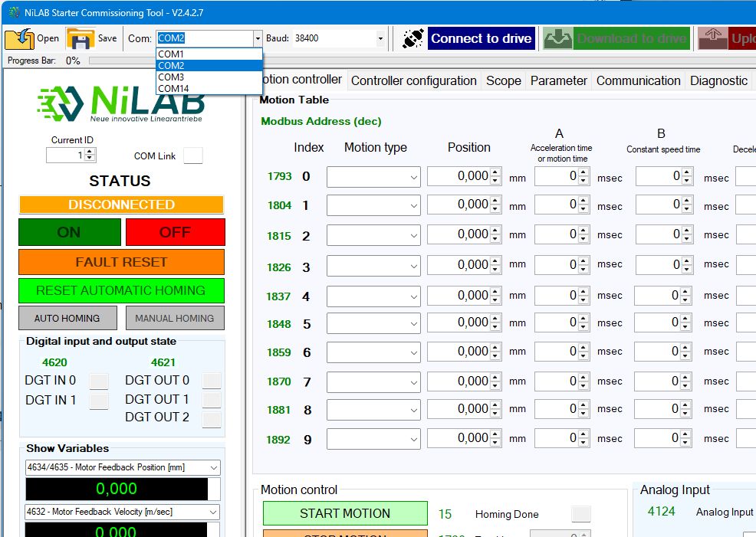Toggle the DGT OUT 0 indicator
The height and width of the screenshot is (537, 756).
[212, 381]
